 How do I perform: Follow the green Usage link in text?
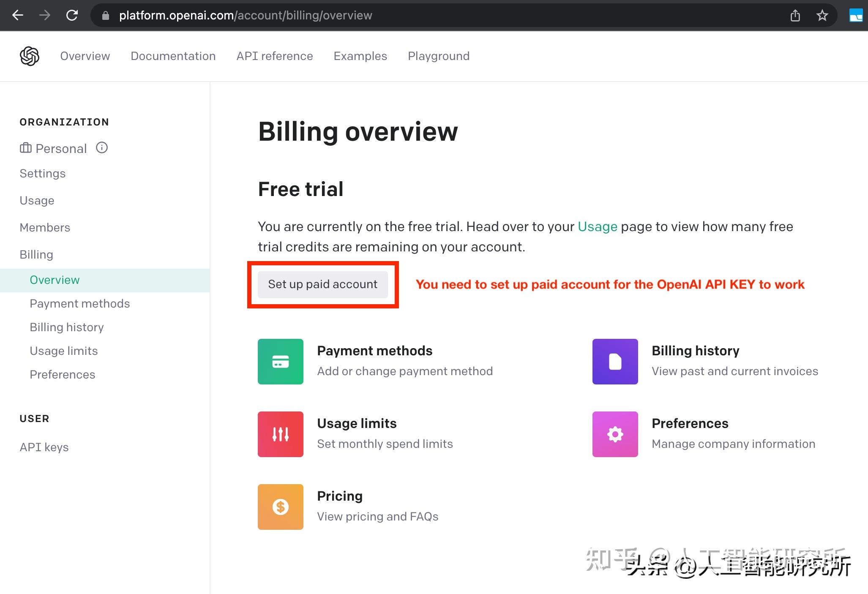tap(597, 227)
